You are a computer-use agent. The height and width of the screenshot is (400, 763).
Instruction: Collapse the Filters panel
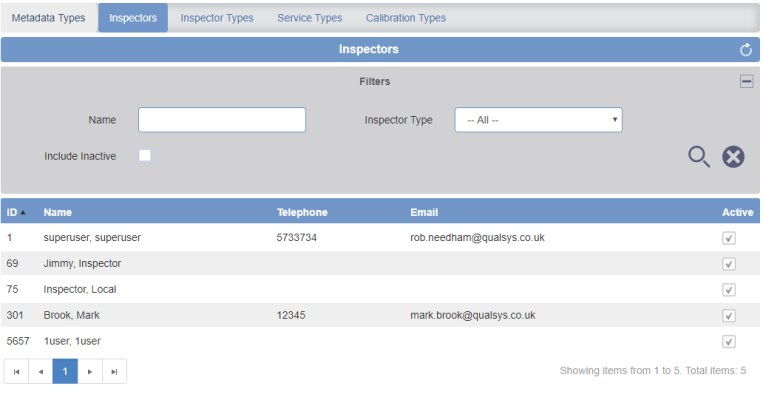click(x=746, y=81)
